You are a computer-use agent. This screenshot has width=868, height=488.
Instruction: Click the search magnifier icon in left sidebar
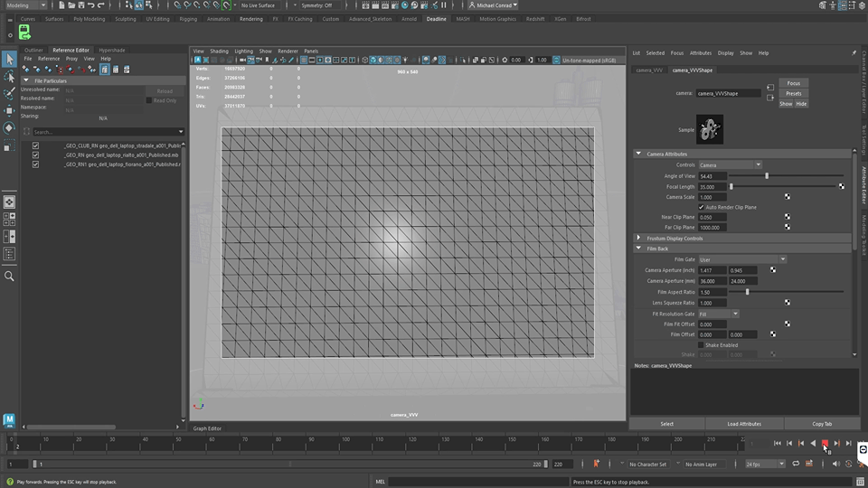[x=9, y=276]
